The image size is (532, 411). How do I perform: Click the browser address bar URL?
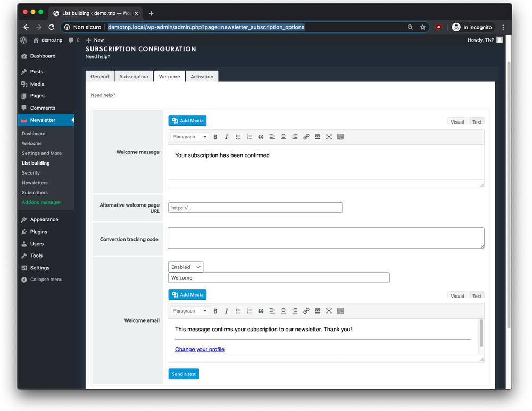coord(206,27)
